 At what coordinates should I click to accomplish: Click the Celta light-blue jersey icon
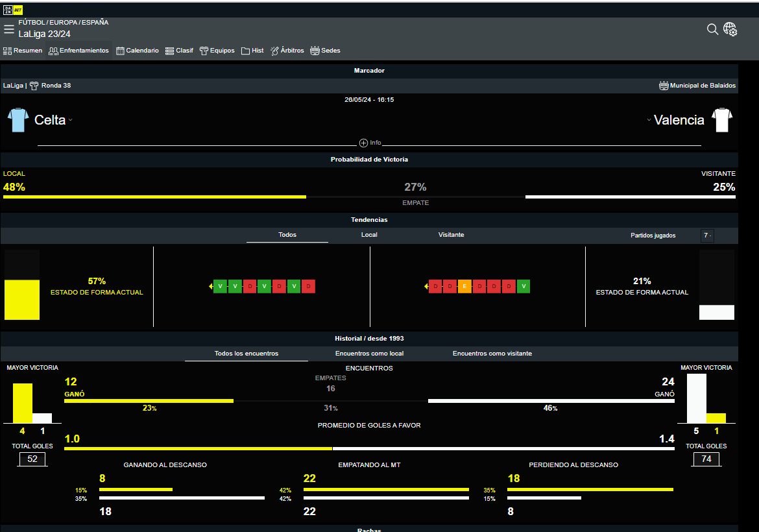pos(18,120)
